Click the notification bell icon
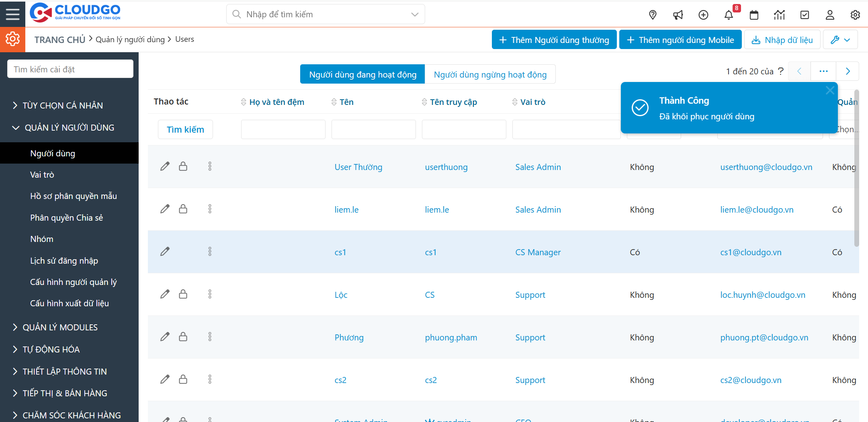The height and width of the screenshot is (422, 868). 729,15
